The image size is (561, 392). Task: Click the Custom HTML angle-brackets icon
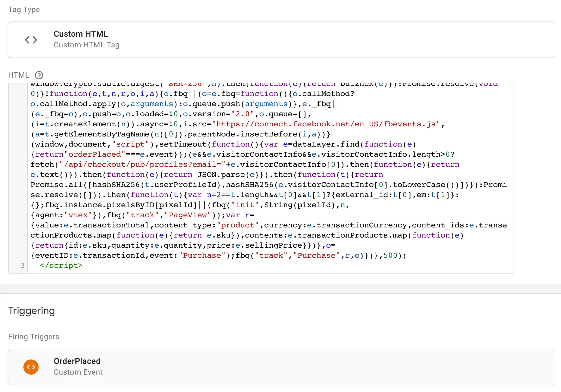[x=31, y=39]
